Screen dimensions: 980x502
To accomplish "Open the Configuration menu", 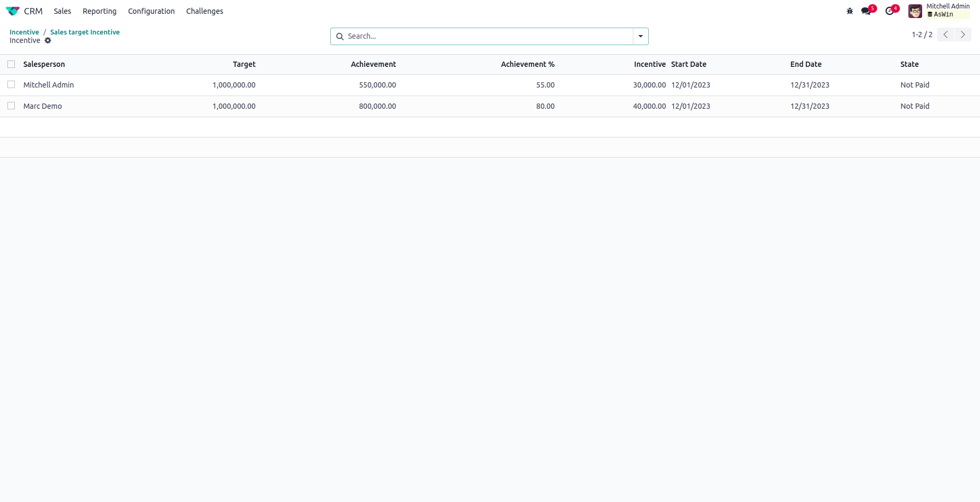I will click(x=151, y=11).
